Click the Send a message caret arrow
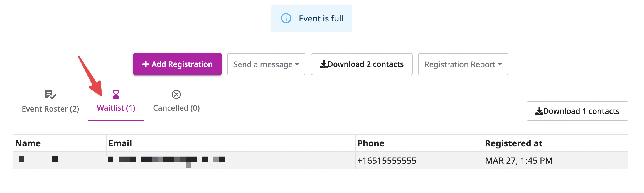 click(x=297, y=64)
